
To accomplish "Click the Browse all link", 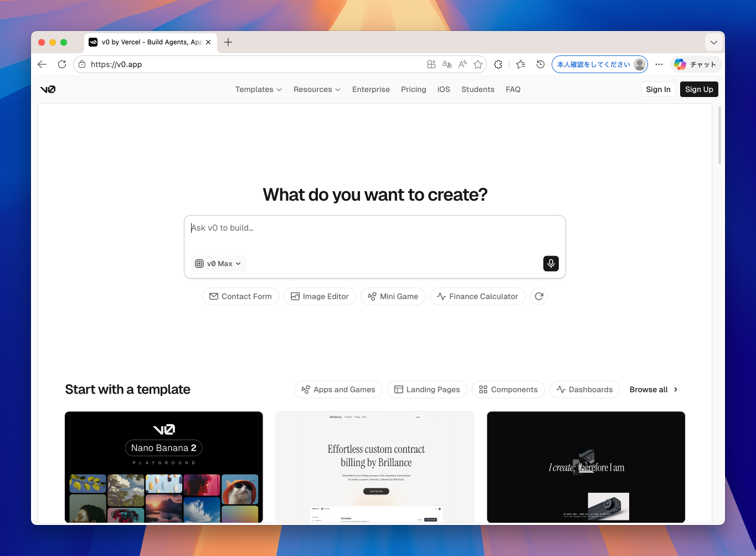I will click(x=654, y=390).
